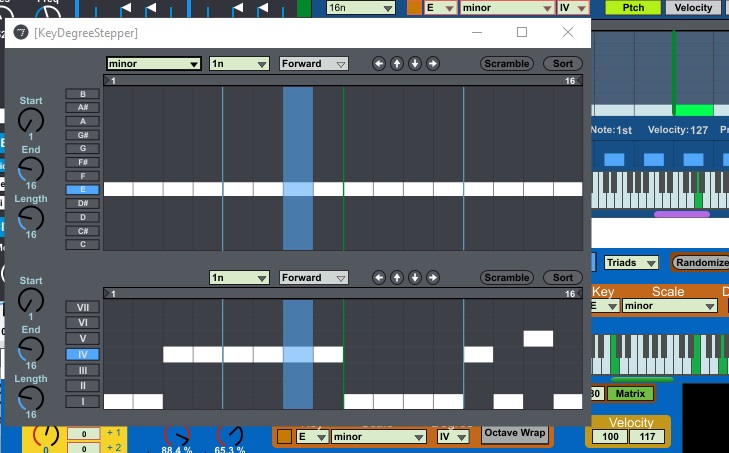Toggle the E note row button
This screenshot has width=729, height=453.
tap(82, 189)
